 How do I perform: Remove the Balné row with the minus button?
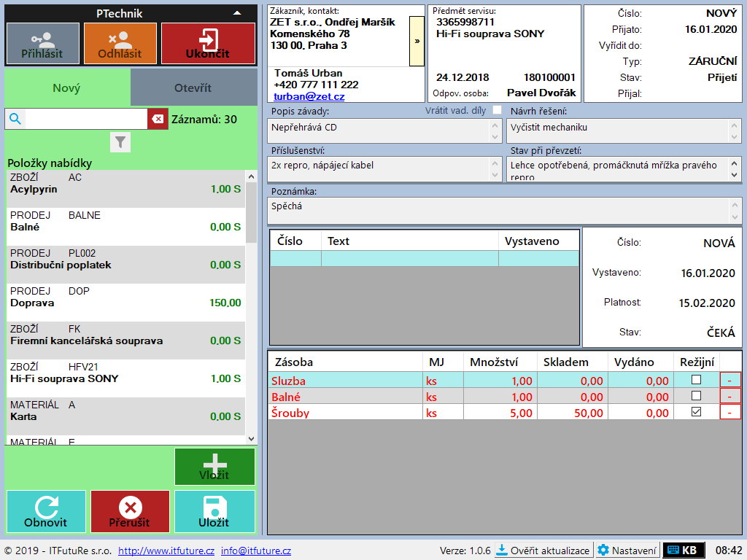pyautogui.click(x=729, y=396)
